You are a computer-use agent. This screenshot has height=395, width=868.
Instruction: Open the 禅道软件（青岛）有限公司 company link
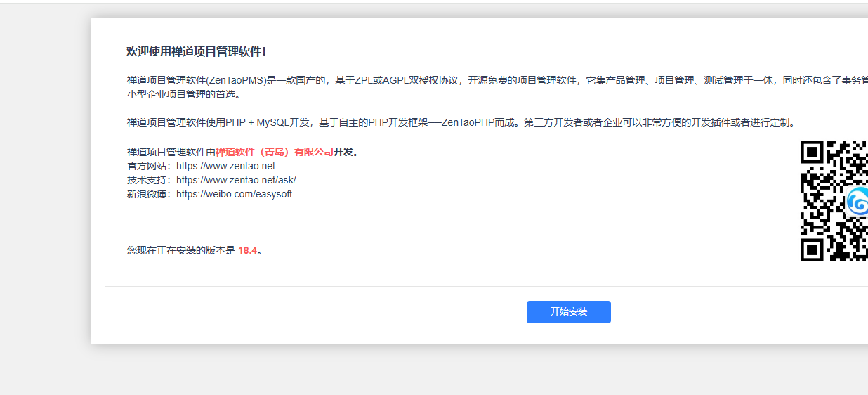(x=274, y=152)
